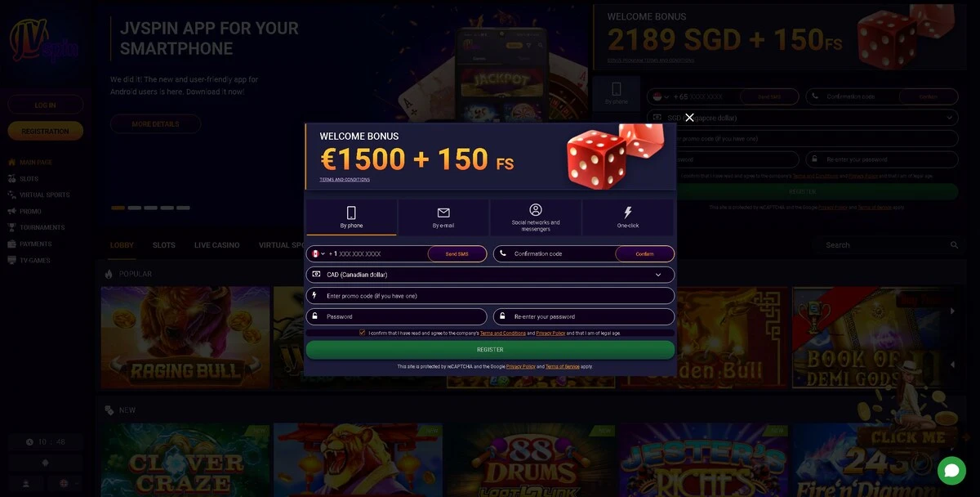Choose Social networks and messengers option
980x497 pixels.
coord(536,217)
